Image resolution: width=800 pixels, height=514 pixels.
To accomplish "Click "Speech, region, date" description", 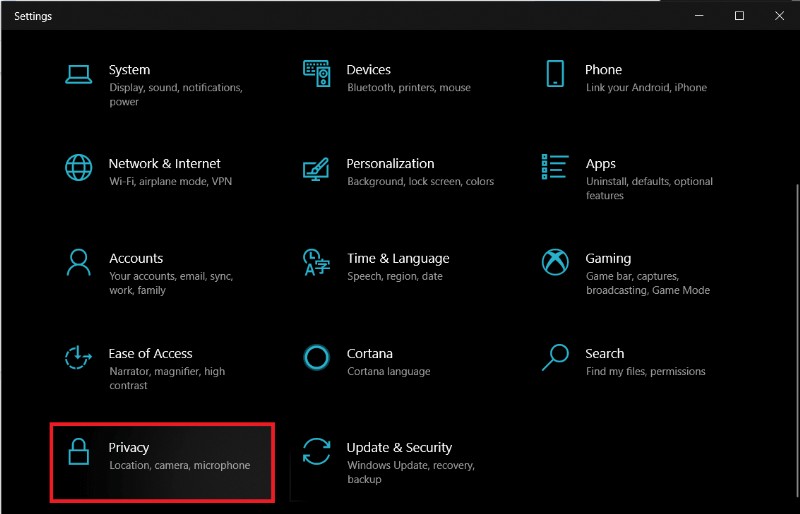I will coord(395,277).
